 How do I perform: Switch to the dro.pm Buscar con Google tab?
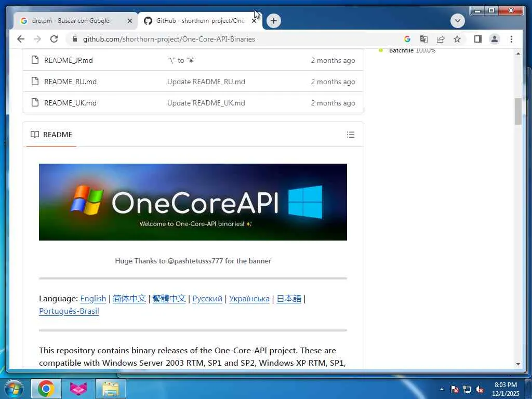click(71, 21)
